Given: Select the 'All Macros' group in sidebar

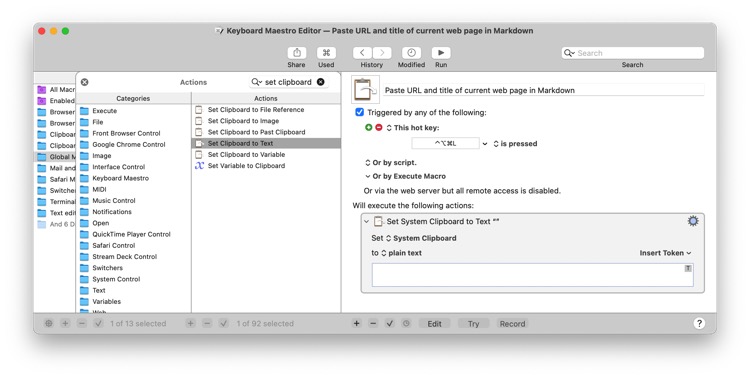Looking at the screenshot, I should pos(55,89).
